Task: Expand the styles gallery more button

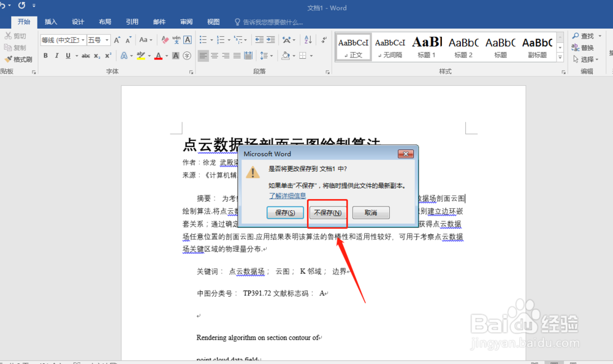Action: (x=560, y=58)
